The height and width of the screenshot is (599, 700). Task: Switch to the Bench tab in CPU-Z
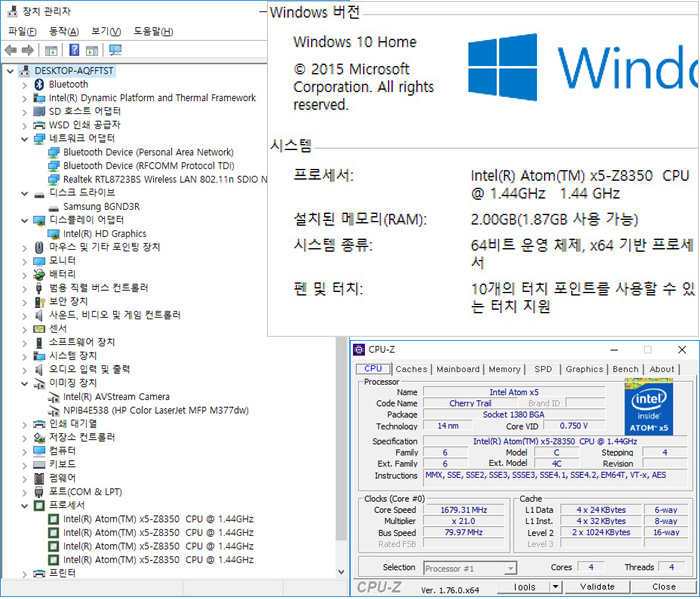point(625,369)
